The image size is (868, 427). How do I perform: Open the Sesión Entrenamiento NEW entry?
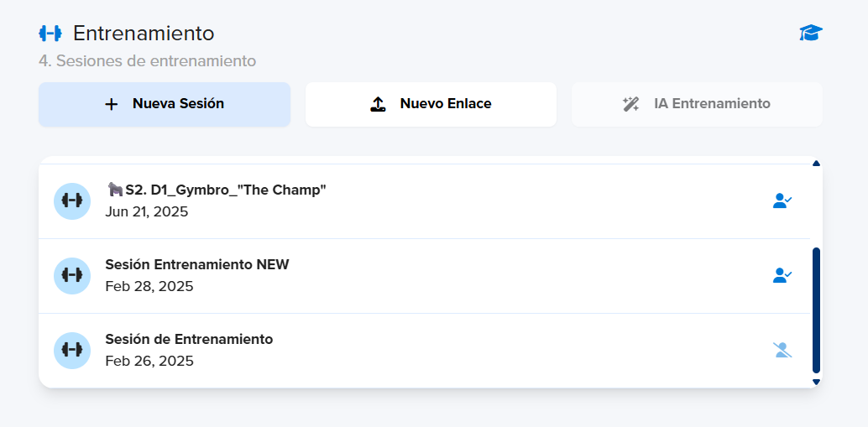(424, 276)
